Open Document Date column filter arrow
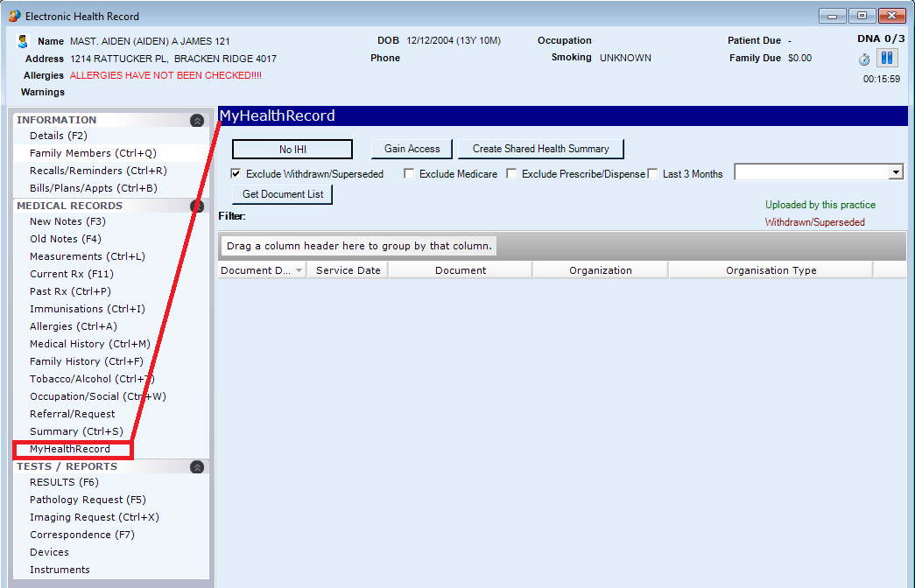Viewport: 915px width, 588px height. click(x=299, y=270)
